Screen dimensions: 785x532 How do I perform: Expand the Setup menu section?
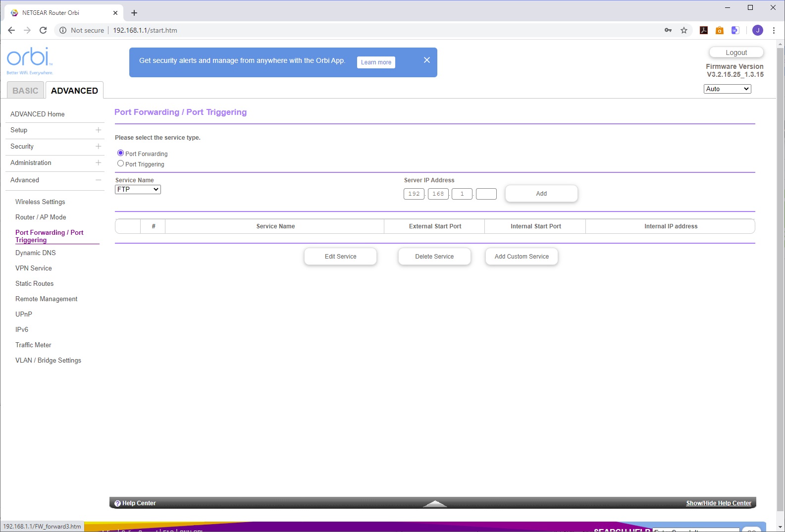pos(98,130)
